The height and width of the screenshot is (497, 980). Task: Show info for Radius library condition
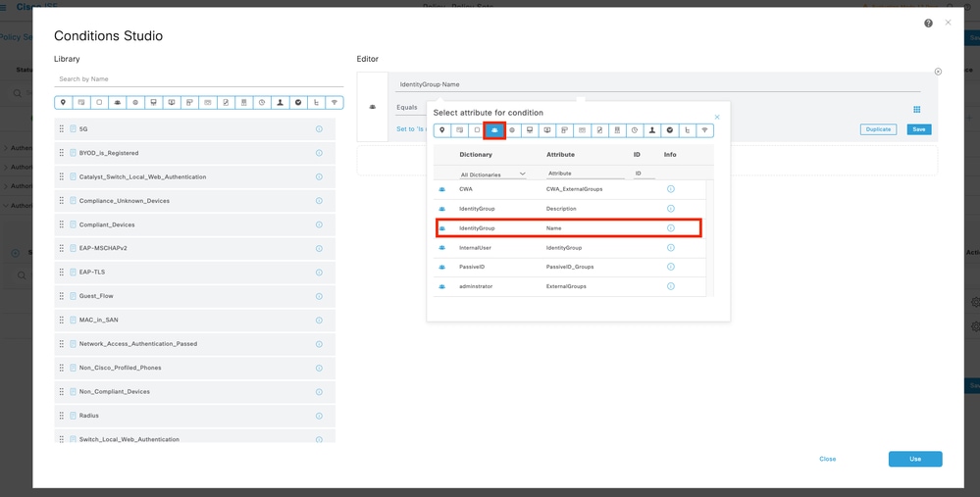(319, 416)
